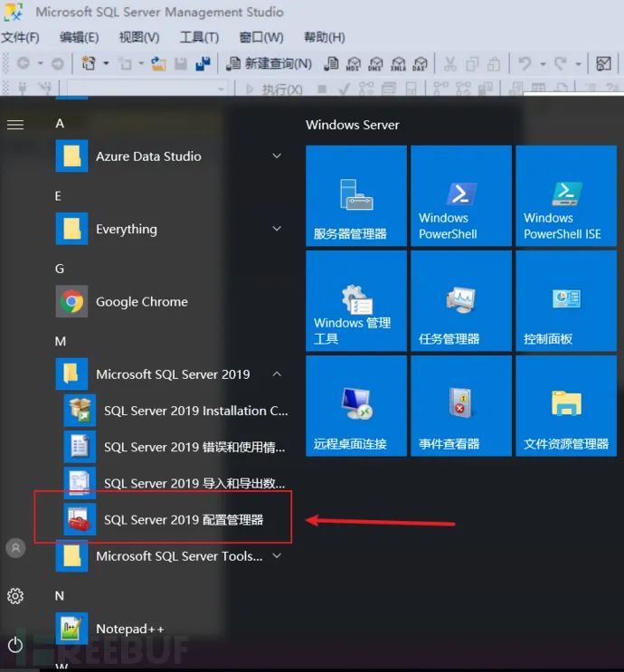
Task: Jump to letter G section header
Action: (x=60, y=269)
